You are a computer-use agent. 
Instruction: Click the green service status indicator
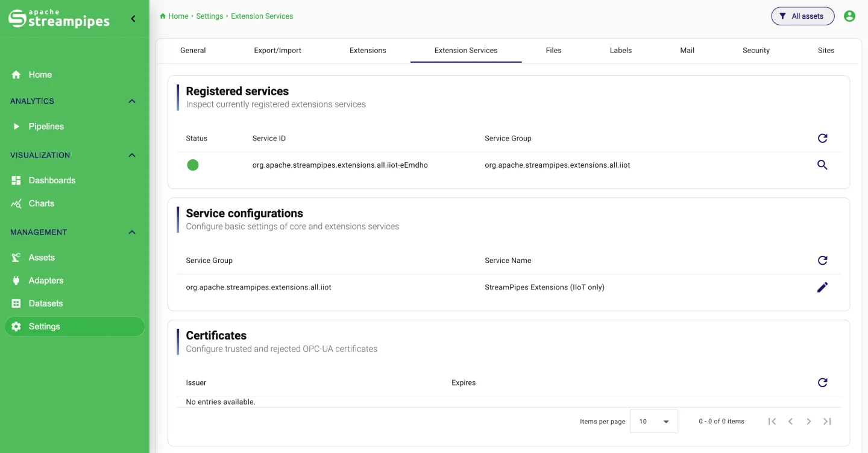193,165
